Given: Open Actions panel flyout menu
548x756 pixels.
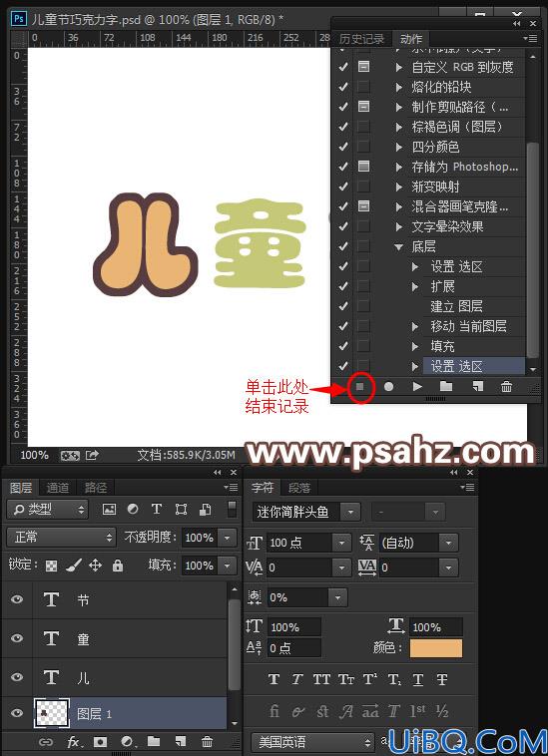Looking at the screenshot, I should coord(531,38).
